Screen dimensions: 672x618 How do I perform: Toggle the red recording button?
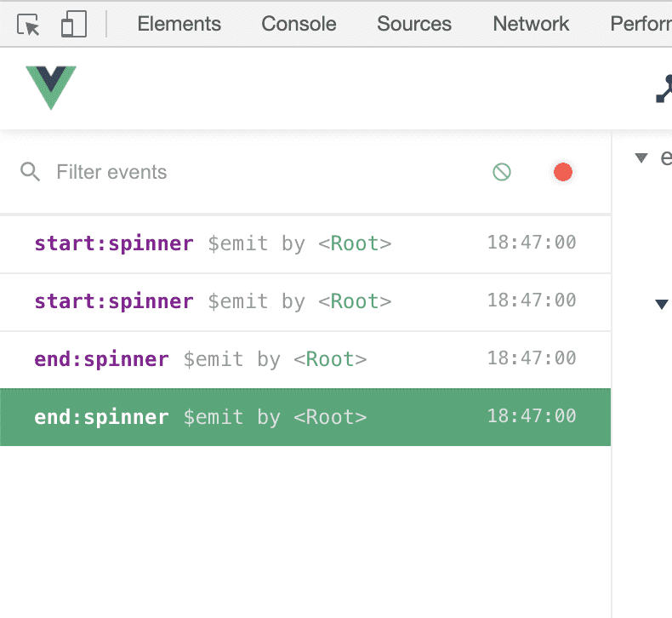(562, 173)
